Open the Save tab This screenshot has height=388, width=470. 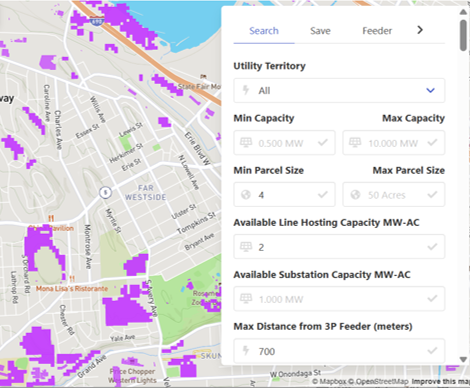point(320,31)
